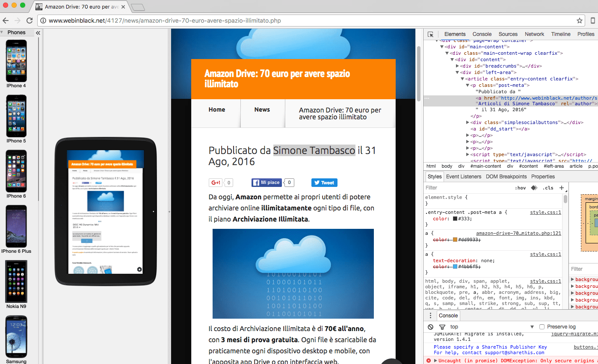The image size is (598, 364).
Task: Open the console drawer three-dot menu
Action: 430,316
